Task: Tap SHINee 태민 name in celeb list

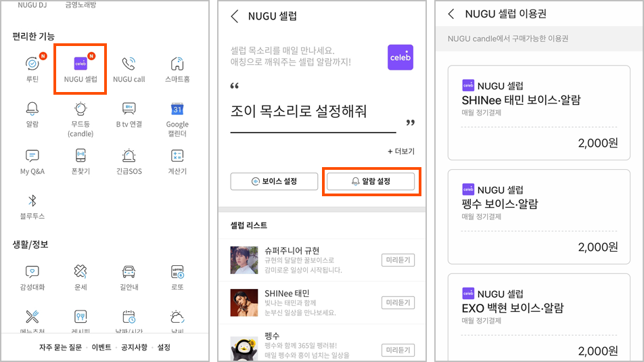Action: pos(287,294)
